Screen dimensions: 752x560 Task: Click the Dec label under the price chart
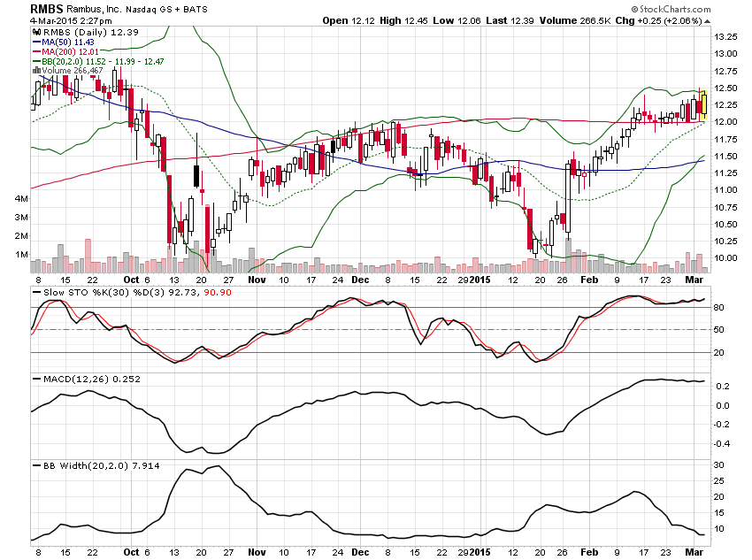click(360, 280)
